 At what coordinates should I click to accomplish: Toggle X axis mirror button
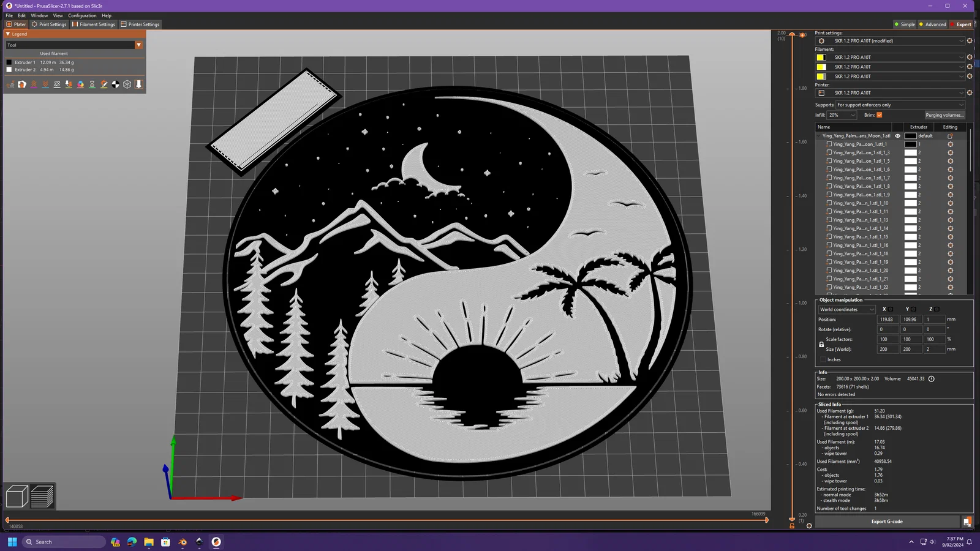[x=891, y=309]
